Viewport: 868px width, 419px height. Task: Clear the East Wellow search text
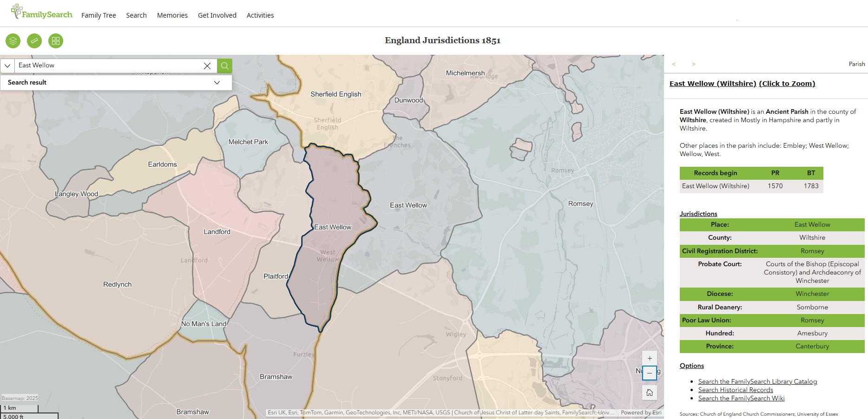pyautogui.click(x=207, y=66)
